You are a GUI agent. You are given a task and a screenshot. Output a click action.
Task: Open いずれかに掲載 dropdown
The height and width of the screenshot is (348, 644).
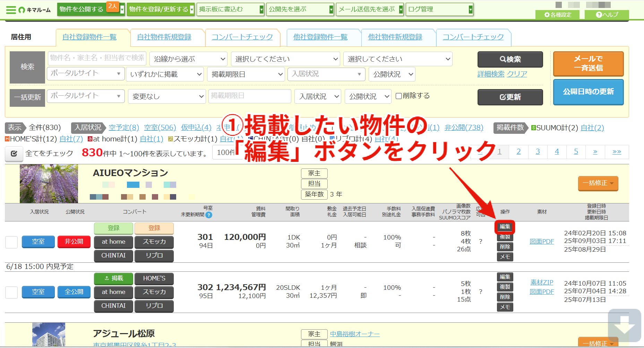click(x=165, y=74)
